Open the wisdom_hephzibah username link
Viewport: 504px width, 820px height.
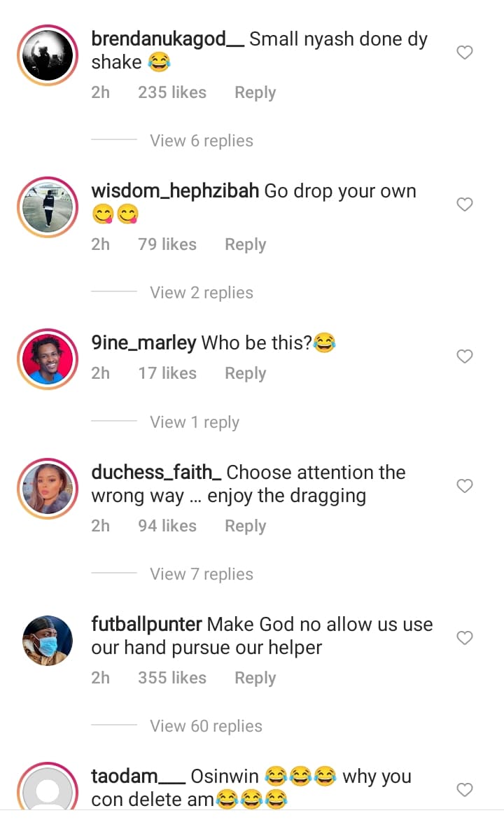tap(175, 191)
